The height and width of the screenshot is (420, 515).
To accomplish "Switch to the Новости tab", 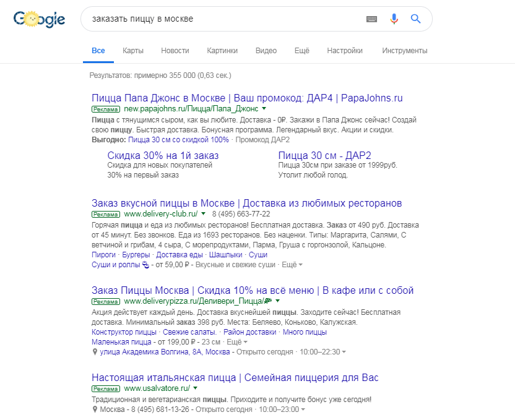I will (x=175, y=51).
